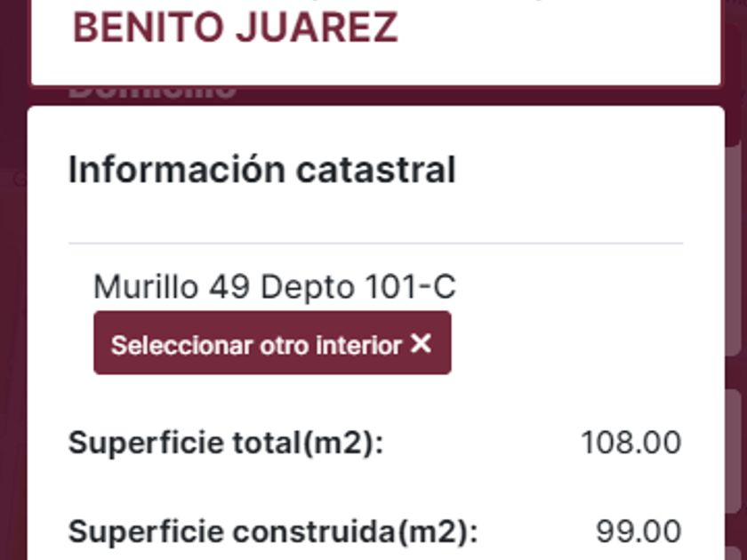Click the dark overlay left of the card
Image resolution: width=747 pixels, height=560 pixels.
click(x=12, y=311)
